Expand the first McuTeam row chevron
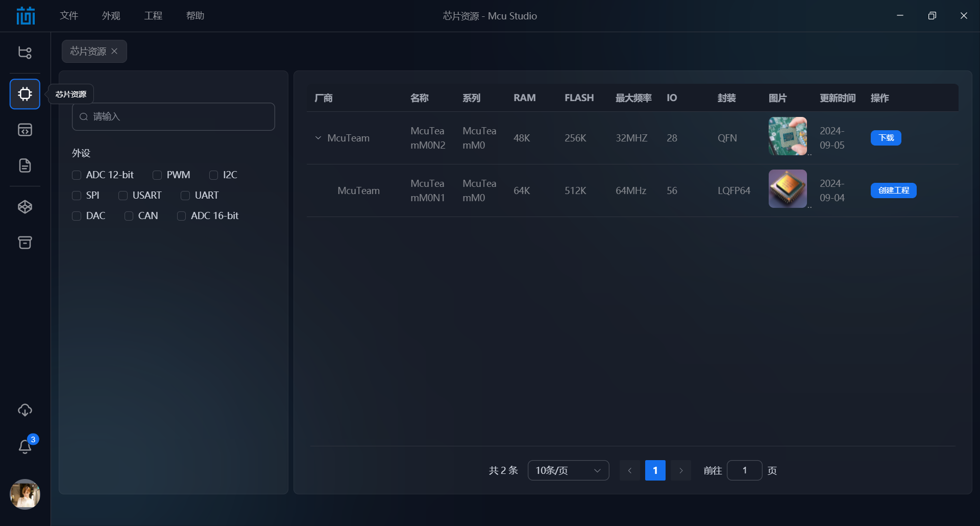 pos(318,138)
